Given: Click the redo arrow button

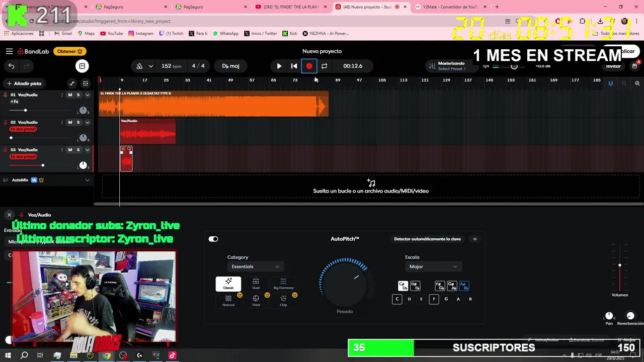Looking at the screenshot, I should click(26, 66).
